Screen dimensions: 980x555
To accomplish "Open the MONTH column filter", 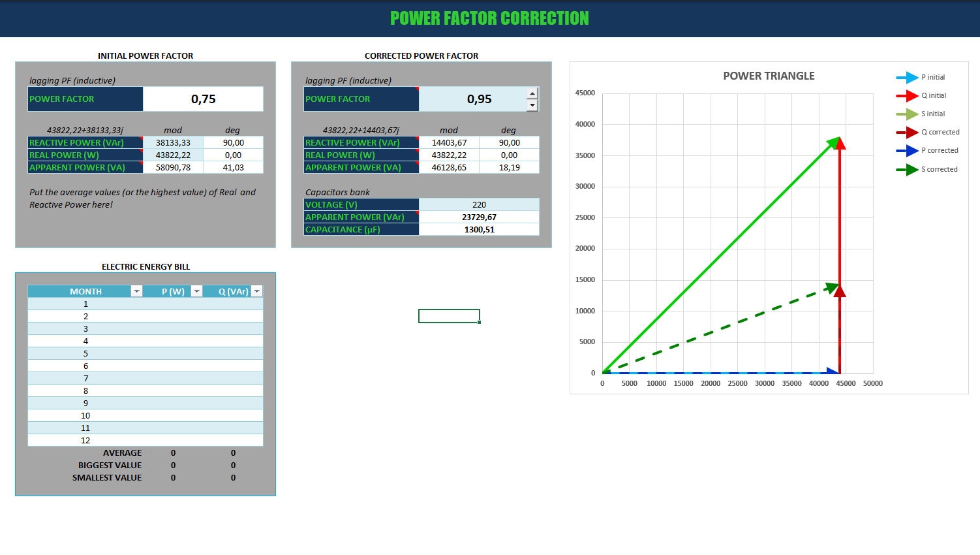I will tap(137, 291).
